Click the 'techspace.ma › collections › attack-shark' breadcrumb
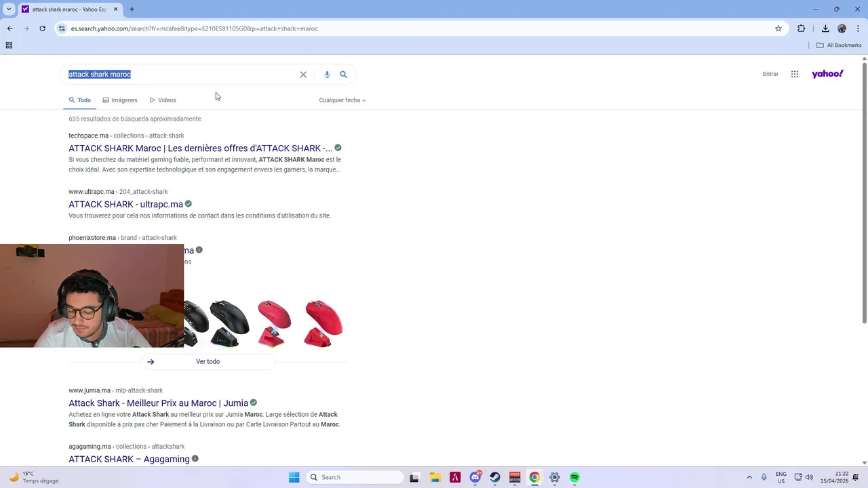The height and width of the screenshot is (488, 868). pos(126,136)
